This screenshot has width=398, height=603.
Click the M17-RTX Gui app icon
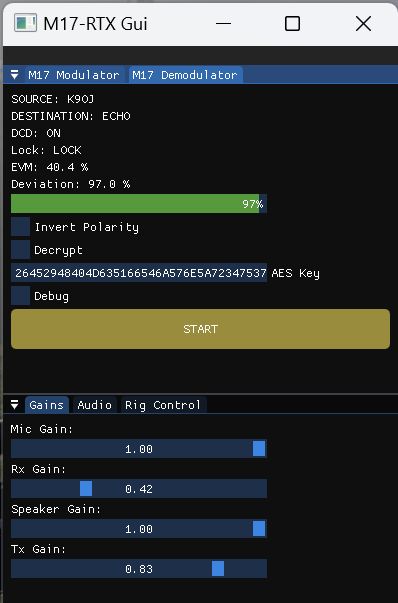[x=25, y=23]
